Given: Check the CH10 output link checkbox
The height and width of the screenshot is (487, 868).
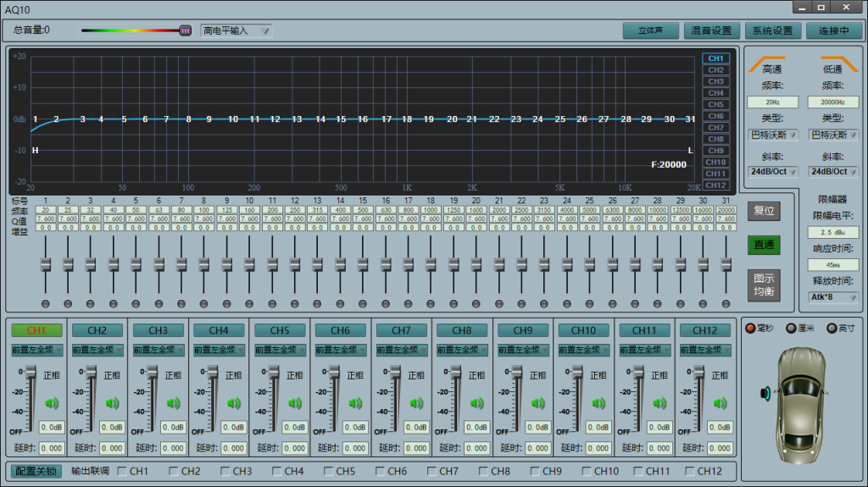Looking at the screenshot, I should (x=587, y=471).
